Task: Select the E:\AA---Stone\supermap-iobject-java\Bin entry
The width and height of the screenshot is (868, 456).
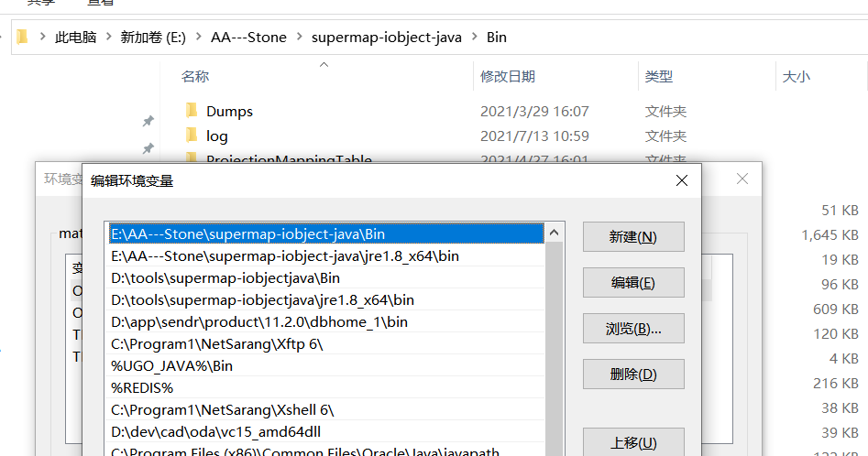Action: 326,233
